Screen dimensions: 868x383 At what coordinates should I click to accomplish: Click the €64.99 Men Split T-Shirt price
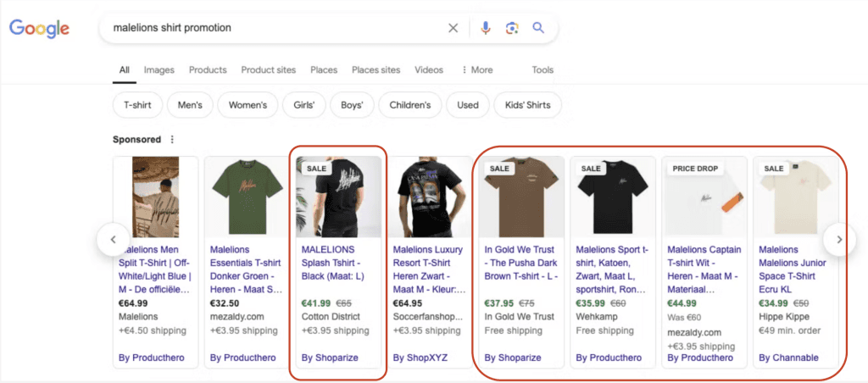point(133,303)
